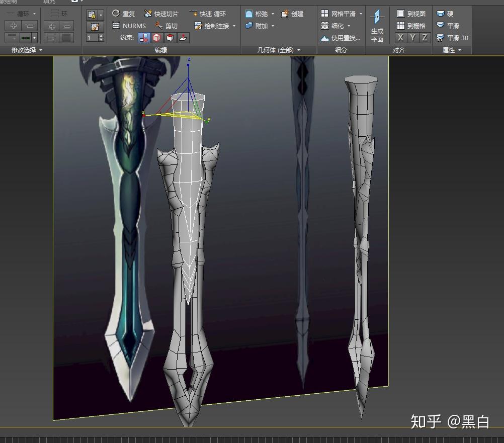Set constraint to Edge (wireframe cube)

tap(157, 38)
